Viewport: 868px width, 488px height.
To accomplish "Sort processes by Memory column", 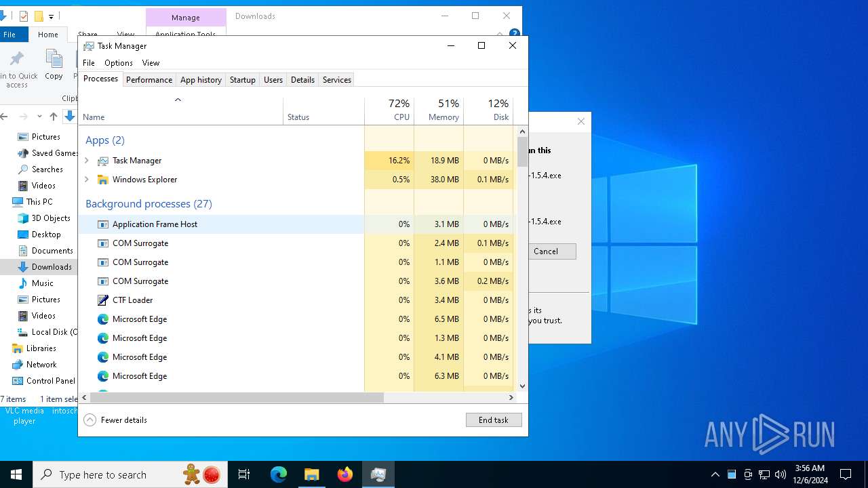I will point(439,110).
